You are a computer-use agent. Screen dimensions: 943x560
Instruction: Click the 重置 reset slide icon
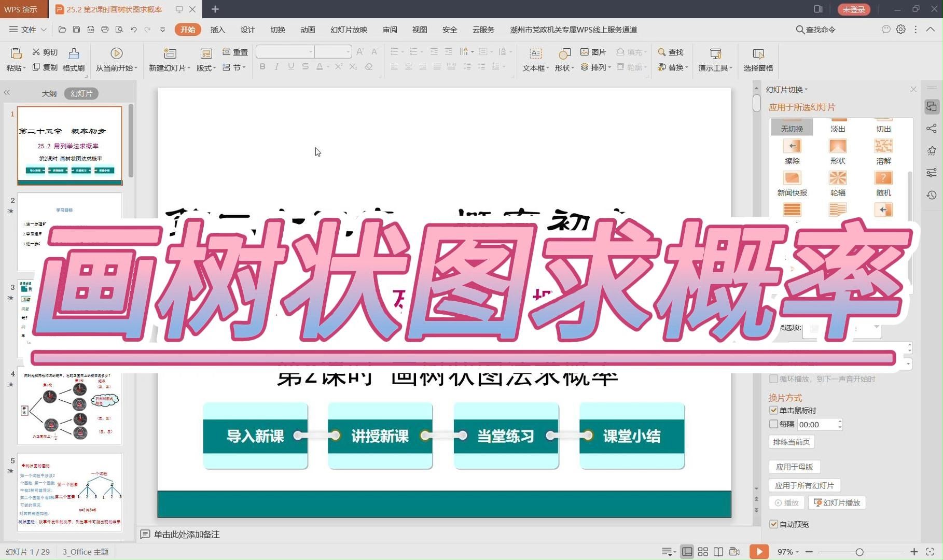click(x=235, y=52)
